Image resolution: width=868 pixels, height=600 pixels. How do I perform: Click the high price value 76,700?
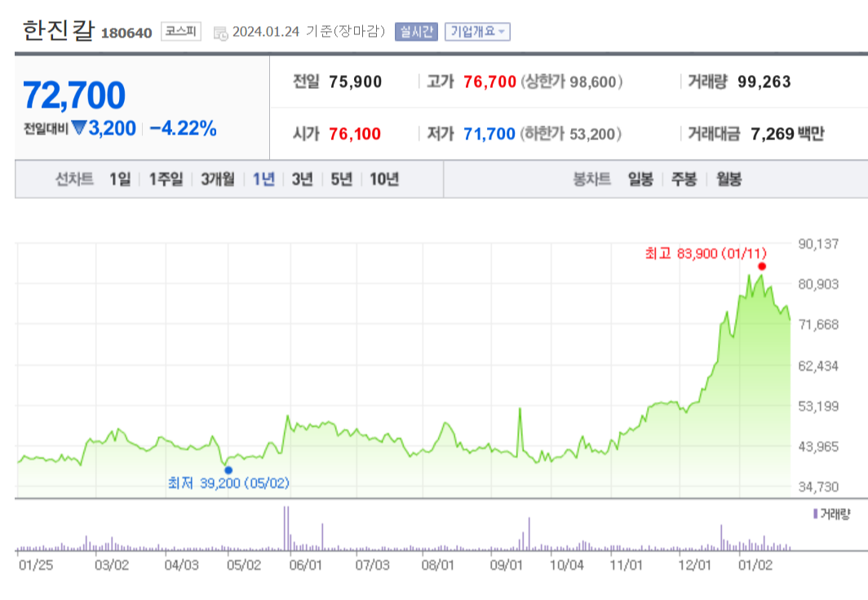[x=490, y=82]
